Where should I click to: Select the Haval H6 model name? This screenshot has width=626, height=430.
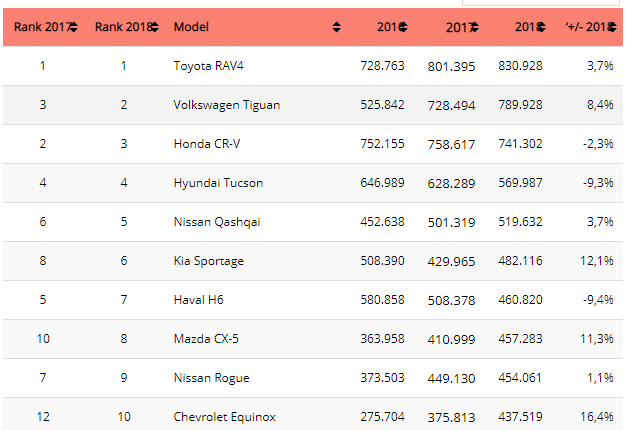[x=198, y=300]
